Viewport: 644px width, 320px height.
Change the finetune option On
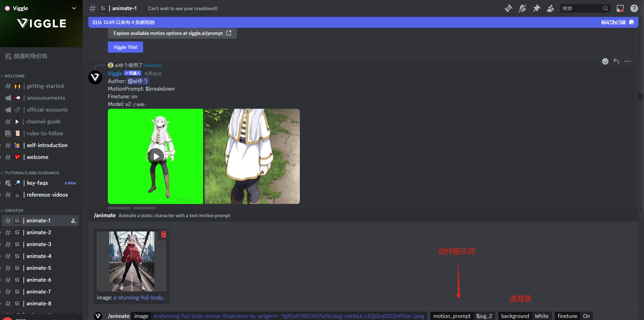click(x=586, y=316)
